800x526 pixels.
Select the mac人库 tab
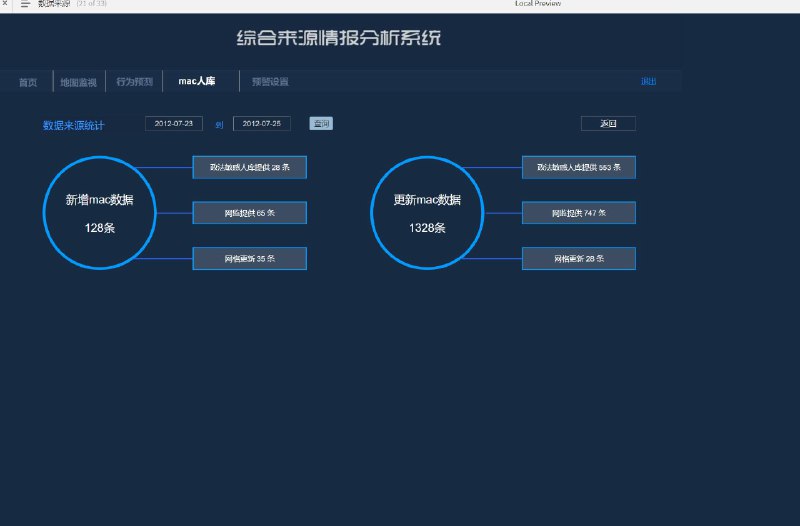(197, 81)
